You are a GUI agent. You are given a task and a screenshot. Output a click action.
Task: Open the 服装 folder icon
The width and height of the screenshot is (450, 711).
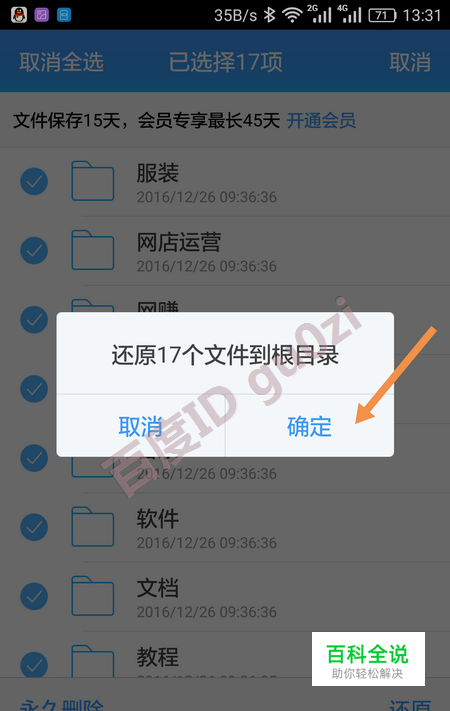pos(93,181)
